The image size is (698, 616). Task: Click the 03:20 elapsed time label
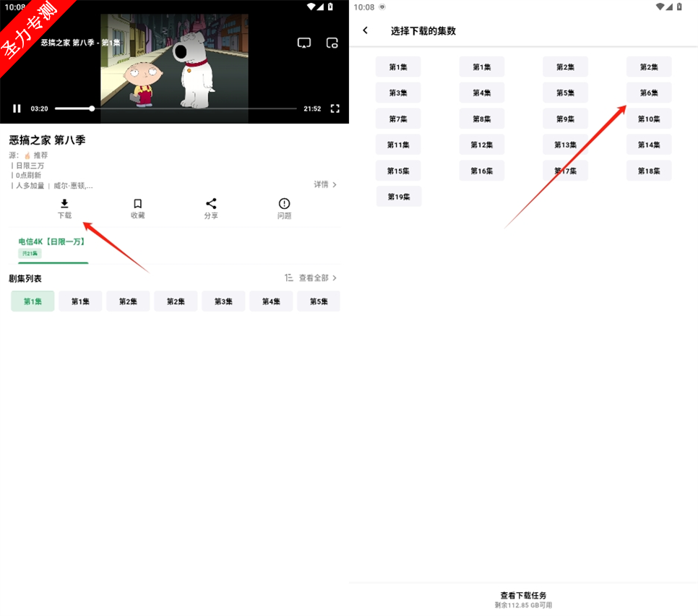point(39,108)
